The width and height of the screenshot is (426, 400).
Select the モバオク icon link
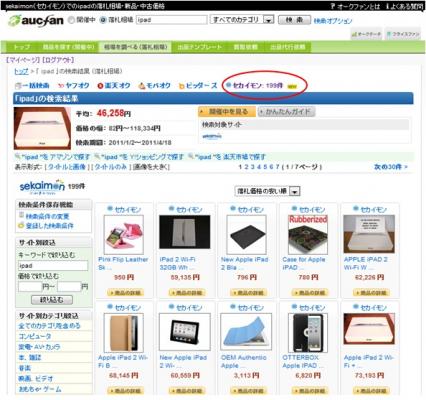(x=155, y=86)
